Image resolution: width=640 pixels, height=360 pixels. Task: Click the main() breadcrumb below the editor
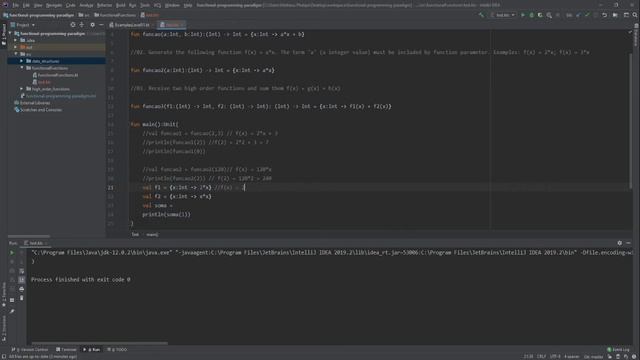point(153,234)
